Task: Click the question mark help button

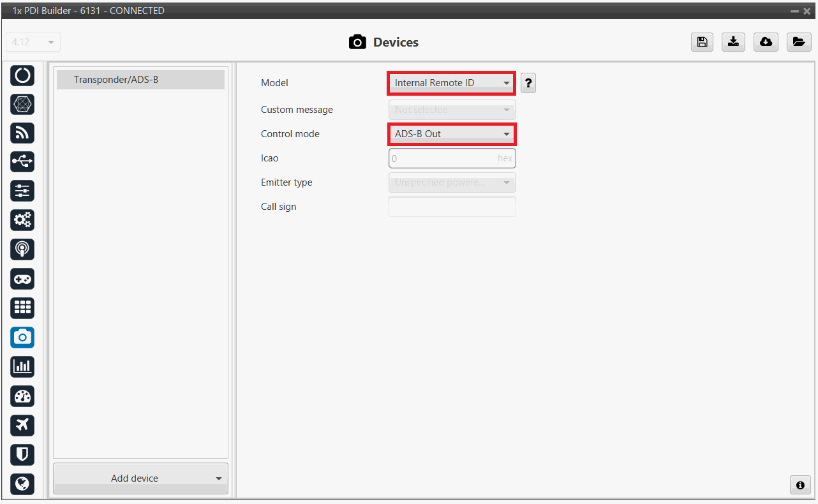Action: [528, 83]
